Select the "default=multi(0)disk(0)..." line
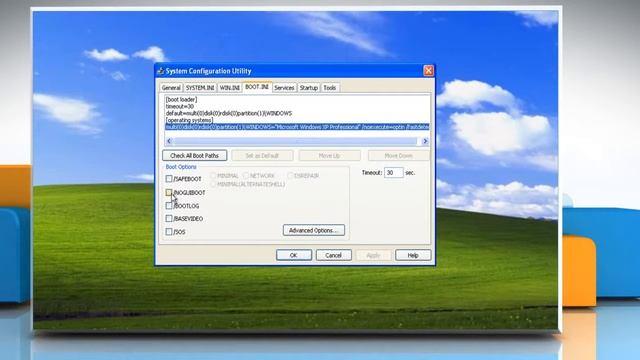640x360 pixels. click(x=229, y=113)
